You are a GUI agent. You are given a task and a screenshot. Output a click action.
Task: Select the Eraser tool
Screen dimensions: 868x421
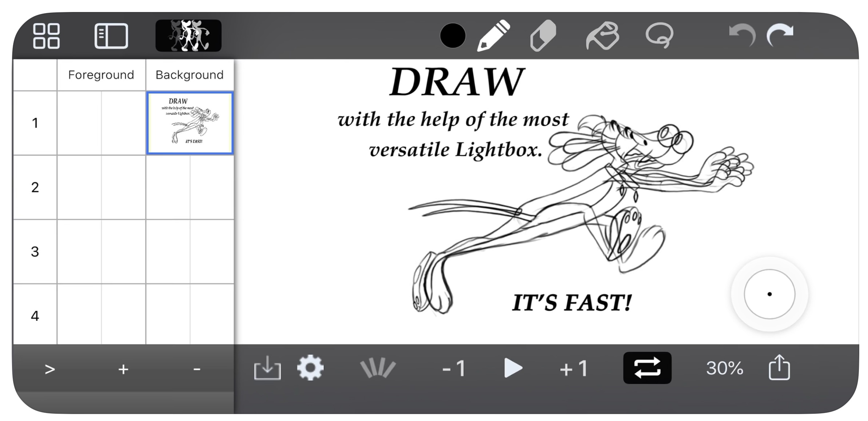point(543,36)
